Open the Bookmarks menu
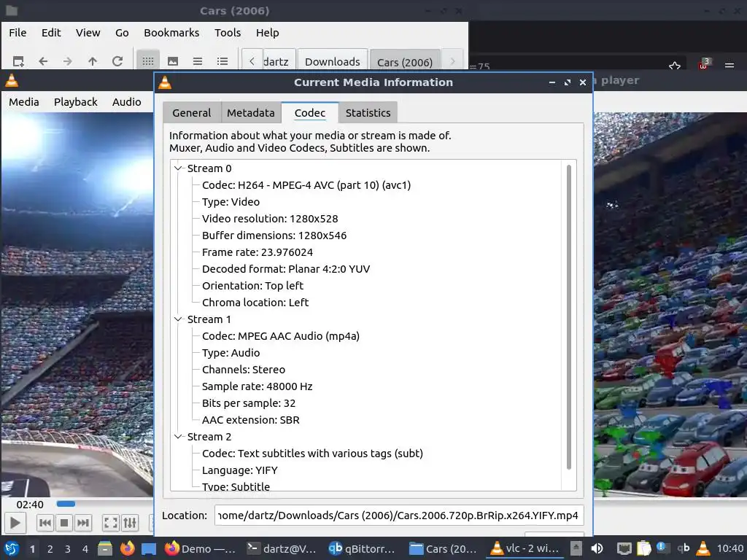The width and height of the screenshot is (747, 560). (171, 33)
